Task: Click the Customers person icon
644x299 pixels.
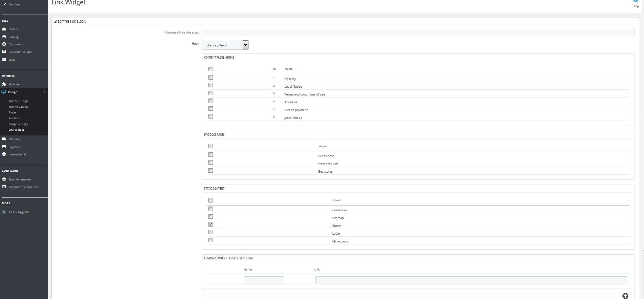Action: (4, 44)
